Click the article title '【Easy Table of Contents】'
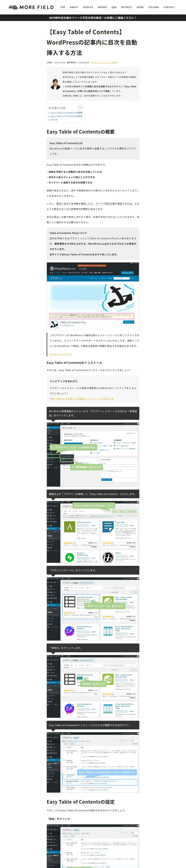The height and width of the screenshot is (868, 186). 85,32
